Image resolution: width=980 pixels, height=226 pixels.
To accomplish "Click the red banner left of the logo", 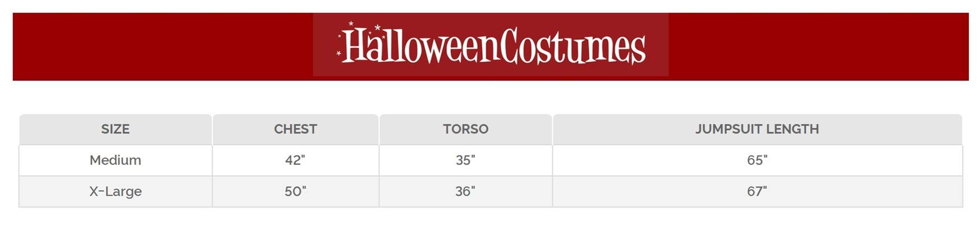I will point(162,47).
